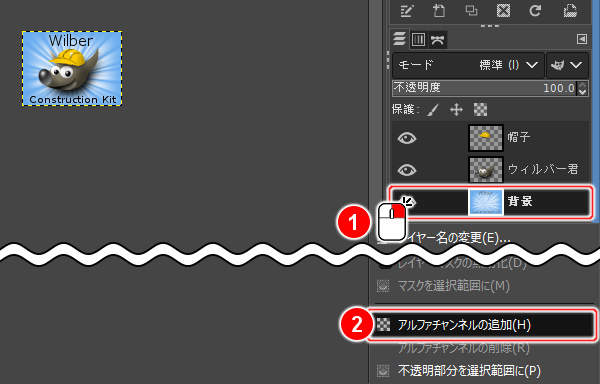Toggle the lock alpha checkerboard icon
The height and width of the screenshot is (384, 600).
(480, 110)
